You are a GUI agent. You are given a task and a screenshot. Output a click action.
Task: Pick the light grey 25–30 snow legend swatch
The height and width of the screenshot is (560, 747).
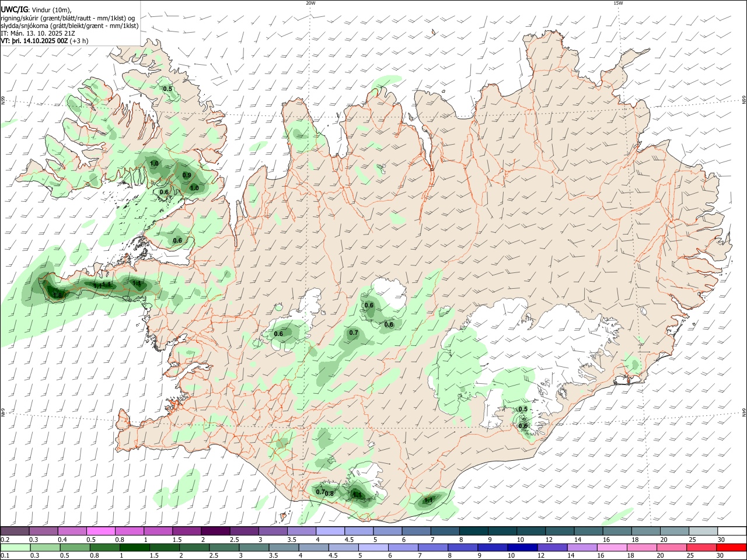703,531
